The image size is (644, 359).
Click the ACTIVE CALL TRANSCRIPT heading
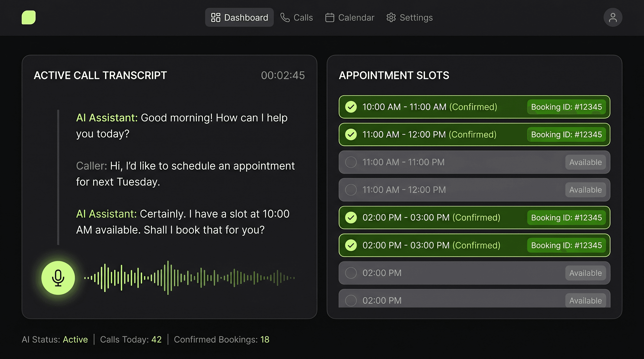click(100, 75)
